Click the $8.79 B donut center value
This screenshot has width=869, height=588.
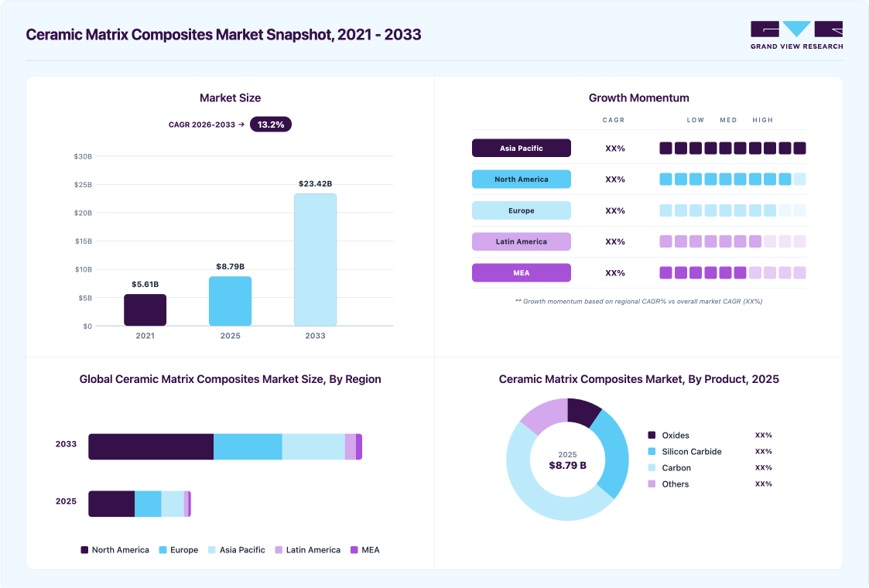coord(567,466)
